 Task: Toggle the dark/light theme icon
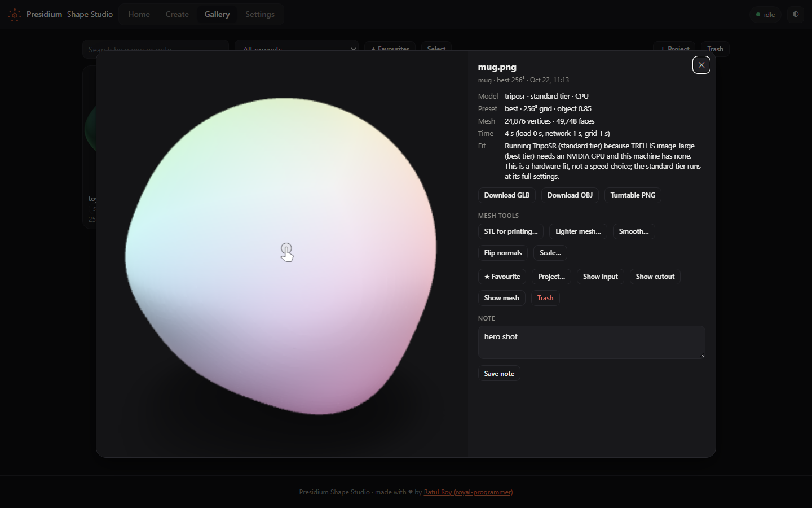tap(796, 14)
